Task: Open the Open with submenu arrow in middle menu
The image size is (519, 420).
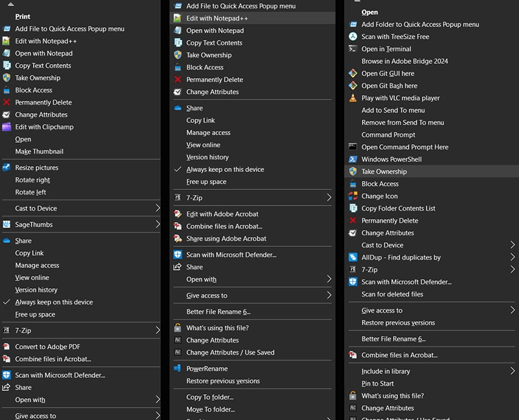Action: coord(329,279)
